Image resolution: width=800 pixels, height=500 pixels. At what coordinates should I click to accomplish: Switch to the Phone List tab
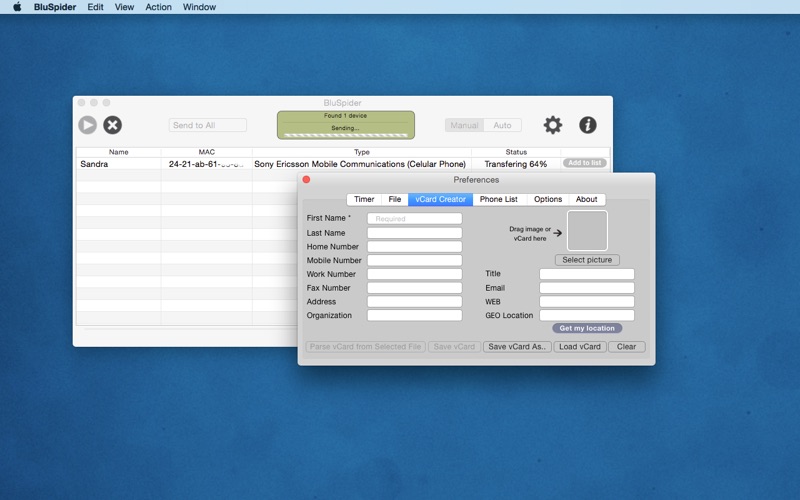click(498, 199)
